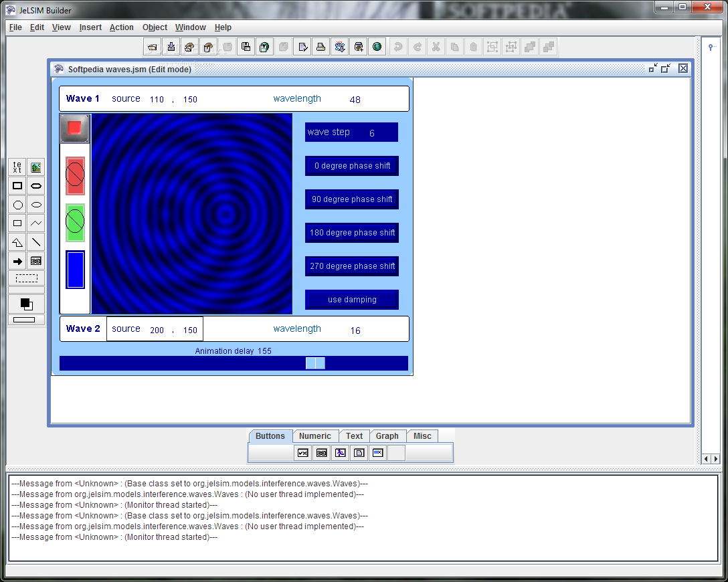Insert a checkbox button component
This screenshot has height=582, width=728.
(x=302, y=453)
